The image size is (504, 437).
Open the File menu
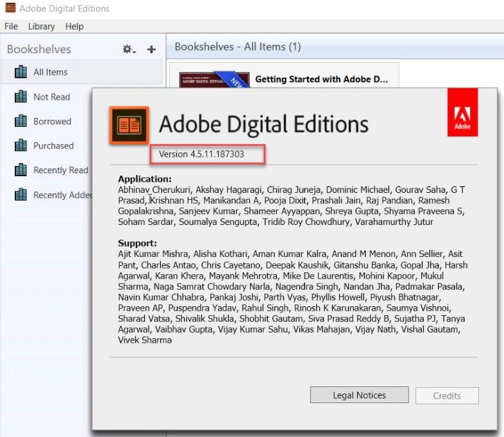(x=12, y=26)
